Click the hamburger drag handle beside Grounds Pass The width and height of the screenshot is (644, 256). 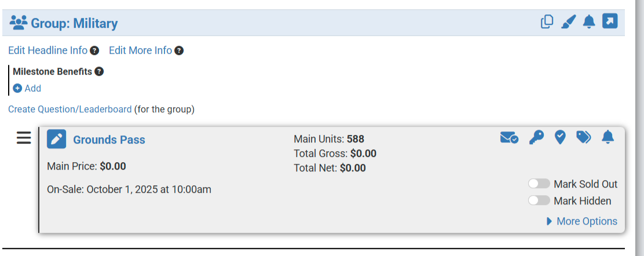coord(24,138)
